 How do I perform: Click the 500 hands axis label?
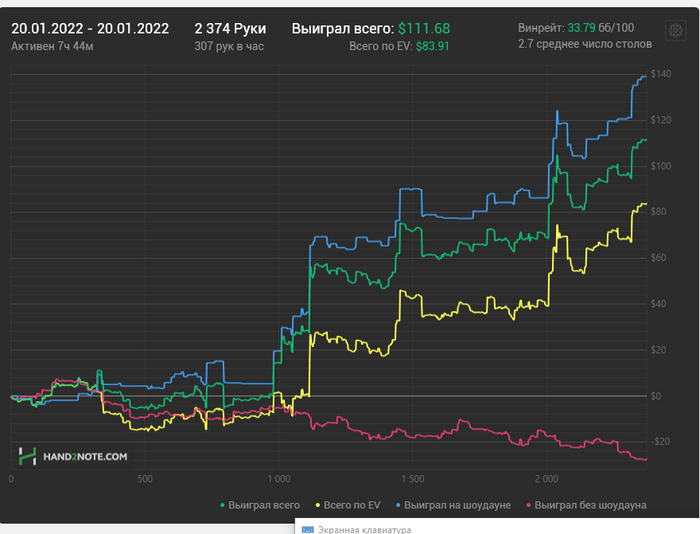point(145,479)
